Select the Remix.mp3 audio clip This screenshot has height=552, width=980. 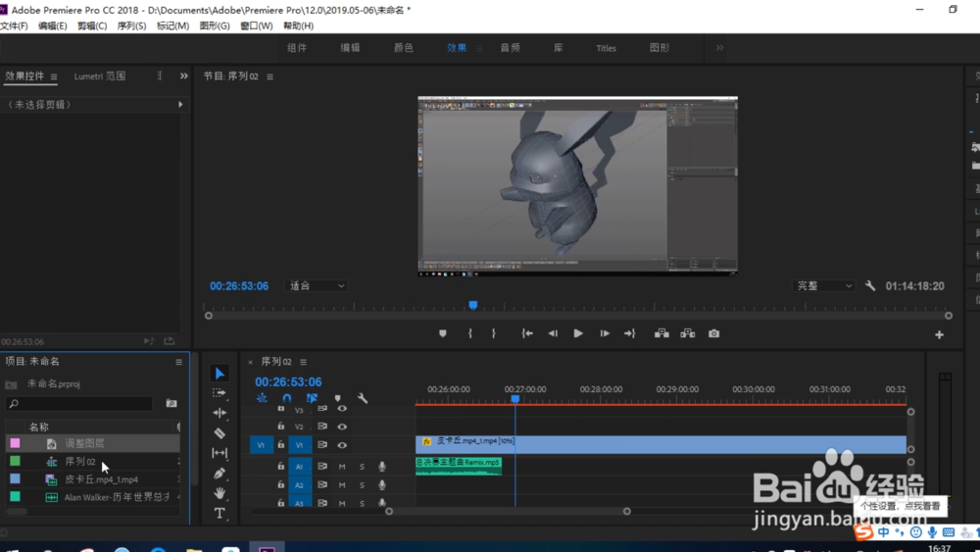pos(458,466)
